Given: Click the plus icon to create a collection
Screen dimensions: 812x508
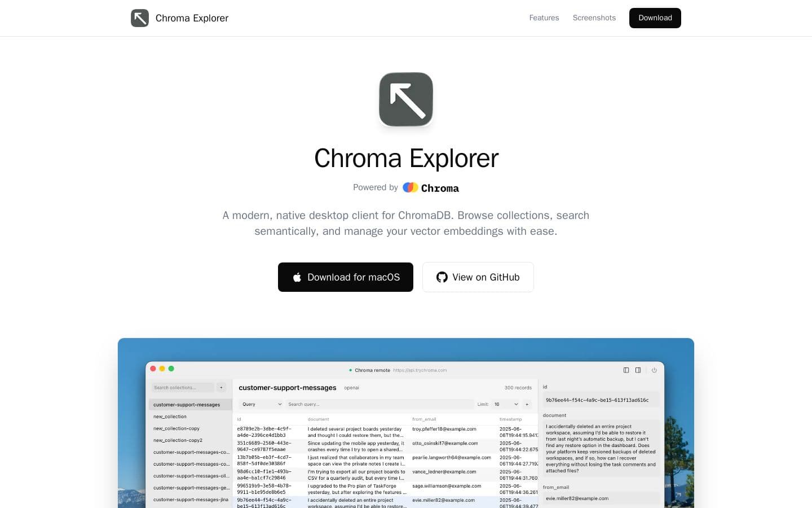Looking at the screenshot, I should (x=221, y=388).
